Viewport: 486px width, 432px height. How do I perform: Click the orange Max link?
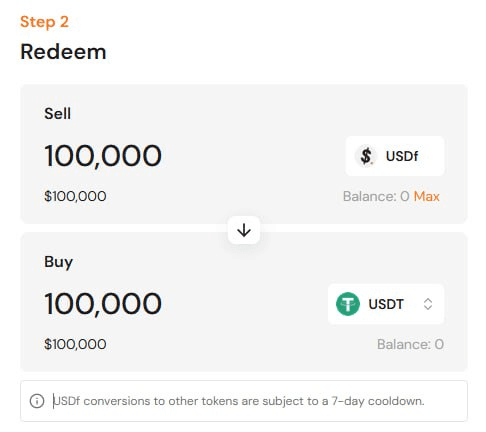coord(426,196)
